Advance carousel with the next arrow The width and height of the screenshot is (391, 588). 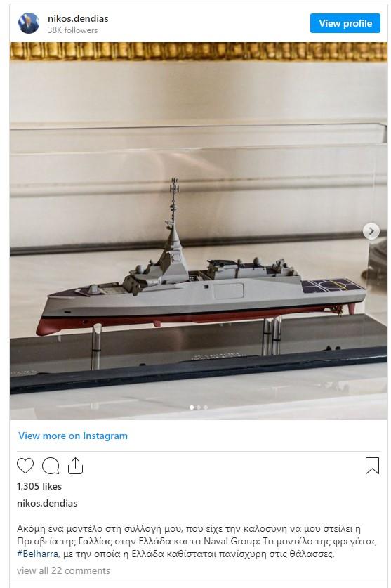pos(371,231)
